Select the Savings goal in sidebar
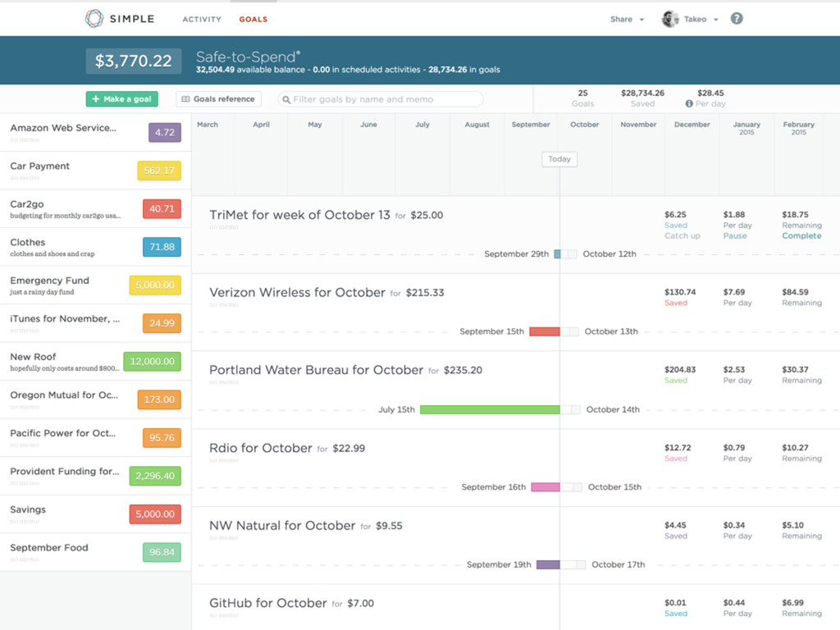The height and width of the screenshot is (630, 840). coord(95,514)
